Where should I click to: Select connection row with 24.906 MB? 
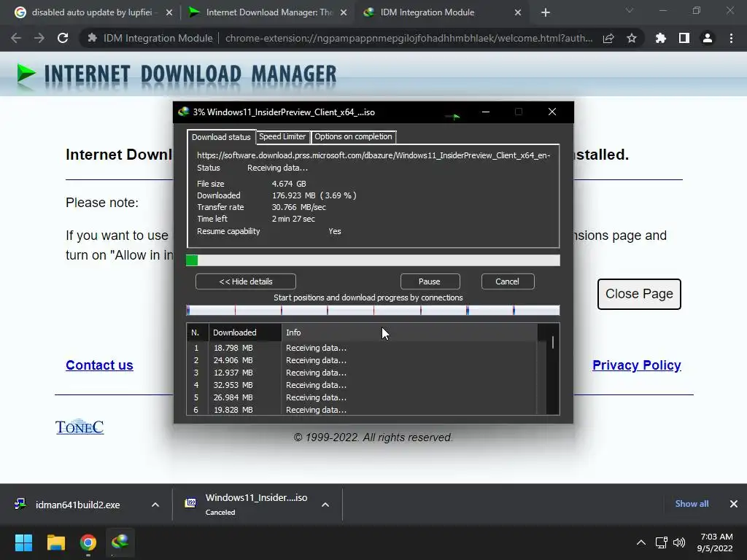click(x=362, y=360)
